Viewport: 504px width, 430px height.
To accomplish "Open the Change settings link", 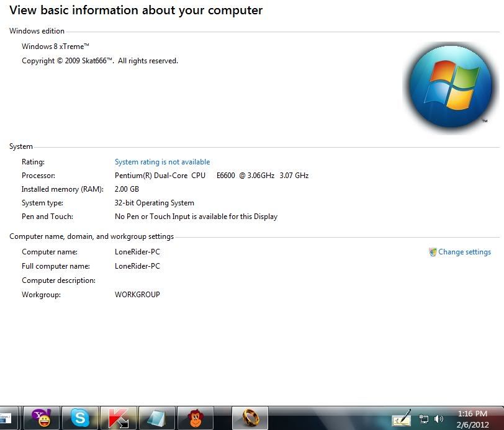I will click(464, 252).
